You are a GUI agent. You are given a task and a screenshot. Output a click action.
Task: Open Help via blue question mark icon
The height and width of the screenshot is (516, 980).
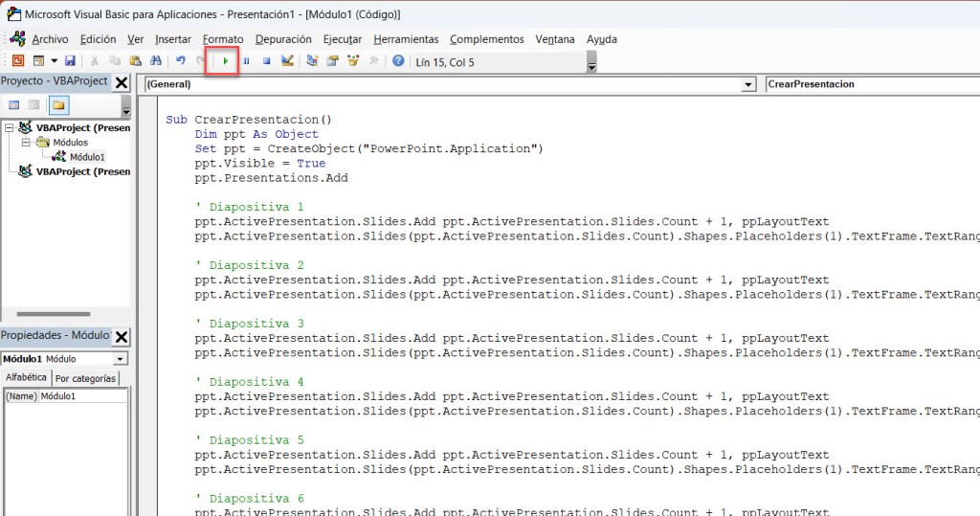(398, 61)
